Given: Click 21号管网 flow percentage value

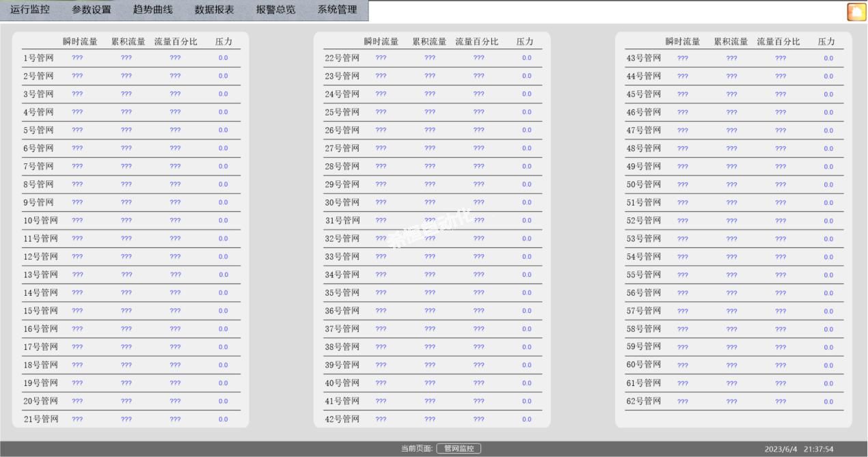Looking at the screenshot, I should click(176, 419).
